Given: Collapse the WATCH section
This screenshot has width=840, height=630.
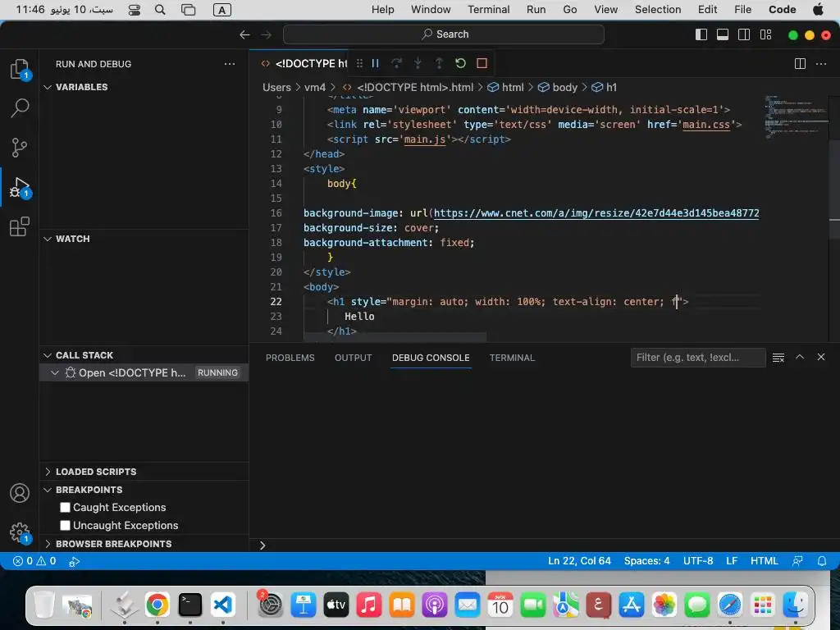Looking at the screenshot, I should (x=72, y=239).
